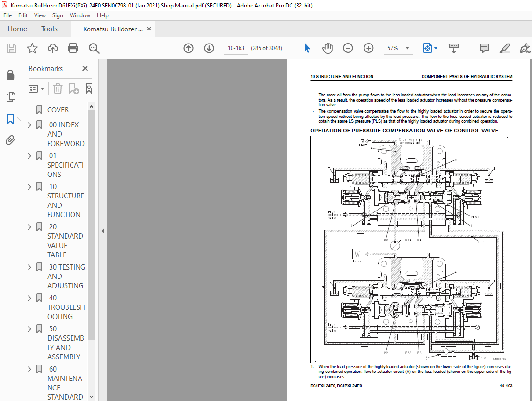Expand the 30 TESTING AND ADJUSTING bookmark
Image resolution: width=532 pixels, height=401 pixels.
tap(29, 267)
